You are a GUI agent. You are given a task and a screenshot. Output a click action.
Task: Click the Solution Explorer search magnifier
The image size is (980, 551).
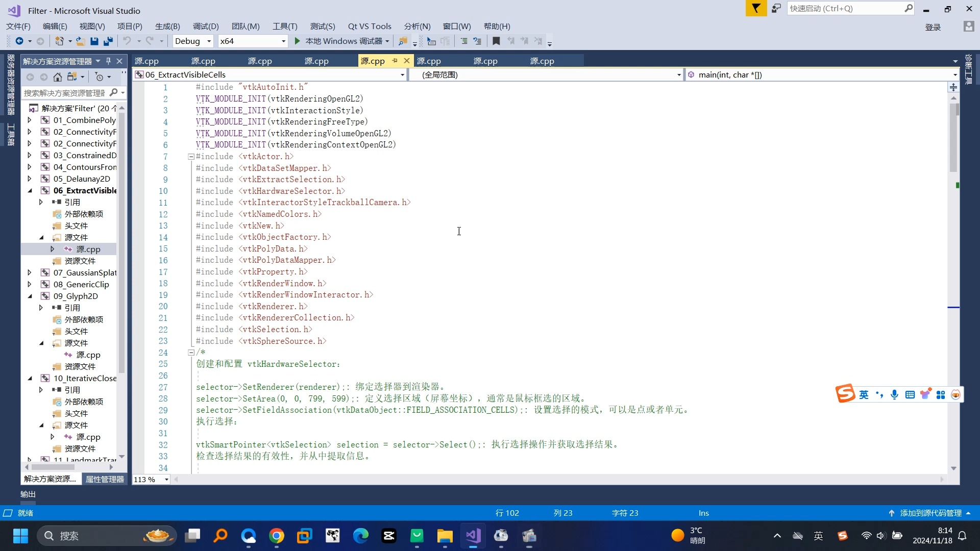click(x=113, y=93)
